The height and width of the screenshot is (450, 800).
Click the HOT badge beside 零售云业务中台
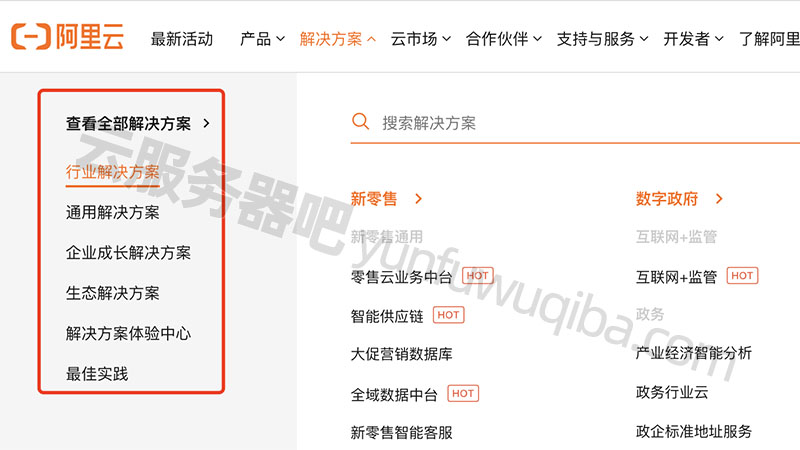(x=478, y=276)
